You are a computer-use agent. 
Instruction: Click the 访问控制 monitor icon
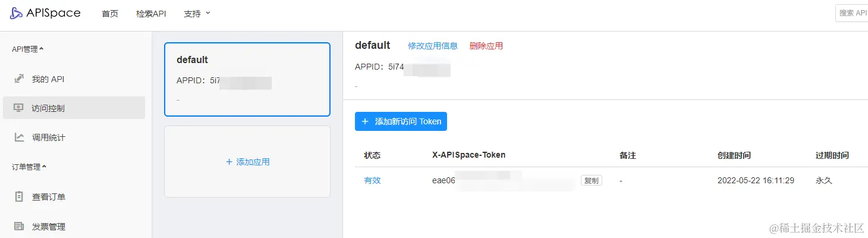point(19,108)
